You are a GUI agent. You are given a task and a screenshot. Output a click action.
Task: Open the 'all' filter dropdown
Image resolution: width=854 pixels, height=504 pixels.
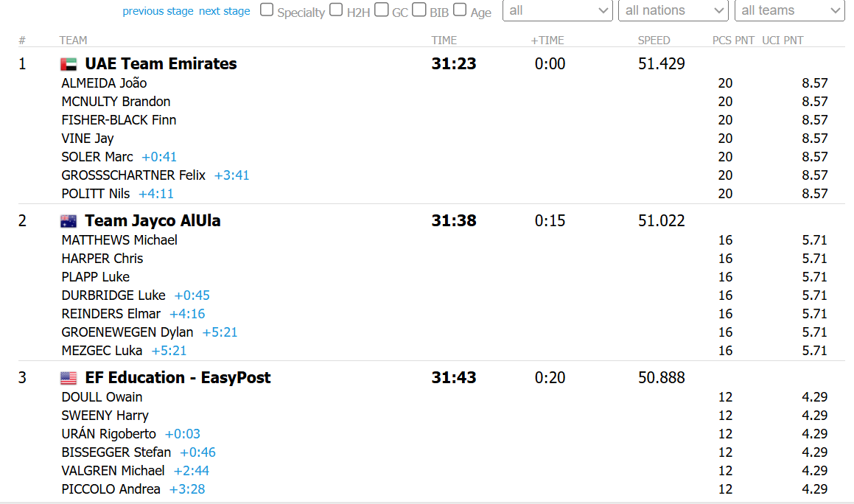tap(558, 10)
